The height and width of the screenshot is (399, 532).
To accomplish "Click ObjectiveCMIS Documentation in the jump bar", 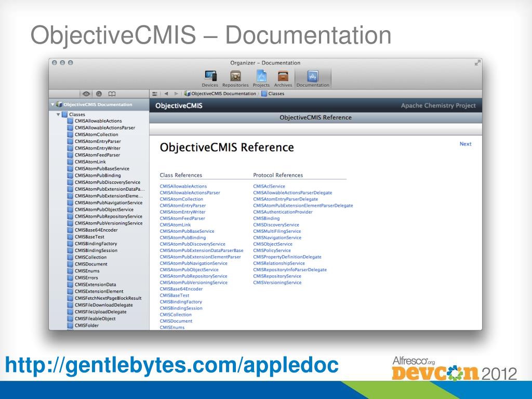I will click(220, 94).
